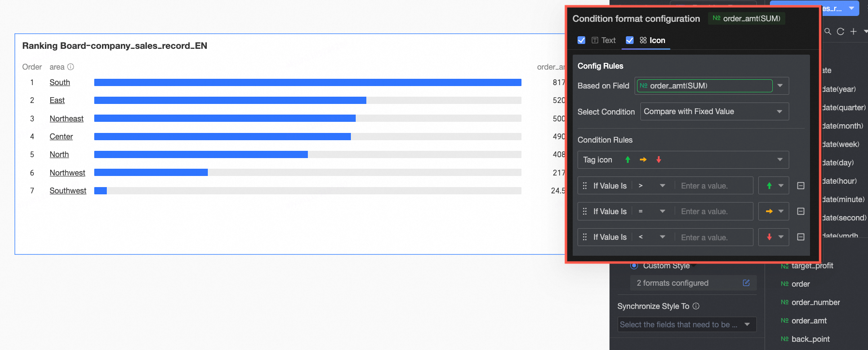Open the Based on Field dropdown
The image size is (868, 350).
(x=780, y=86)
